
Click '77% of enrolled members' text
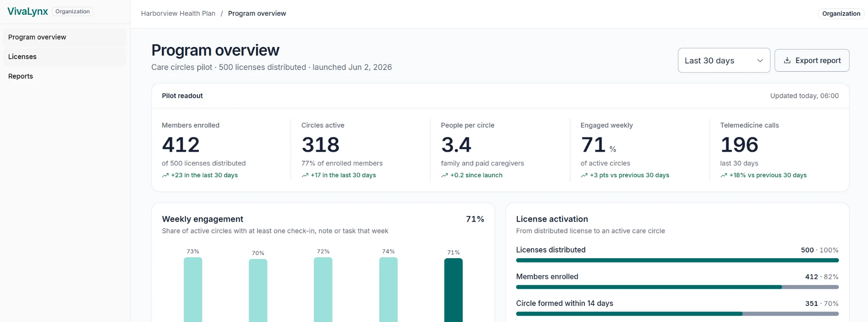pyautogui.click(x=342, y=163)
